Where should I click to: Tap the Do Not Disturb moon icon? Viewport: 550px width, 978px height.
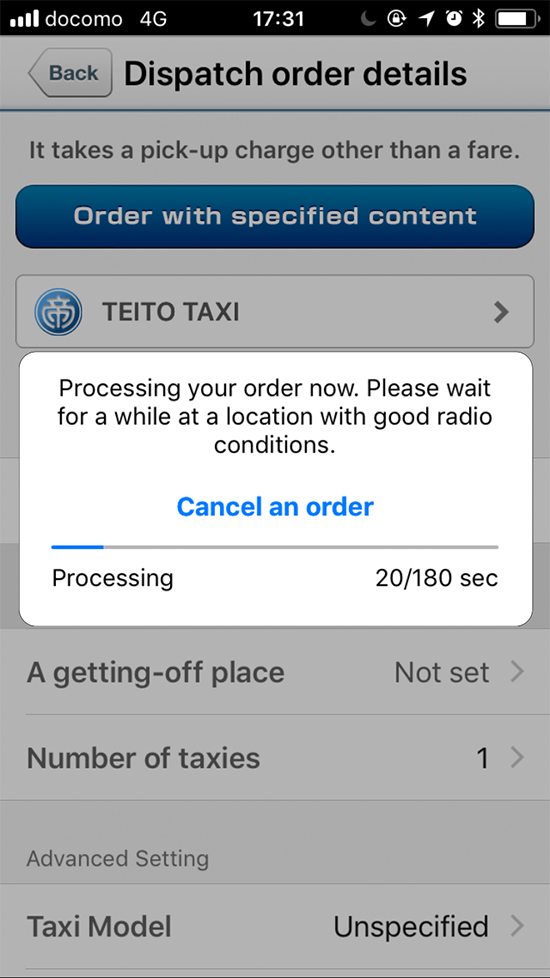[369, 19]
